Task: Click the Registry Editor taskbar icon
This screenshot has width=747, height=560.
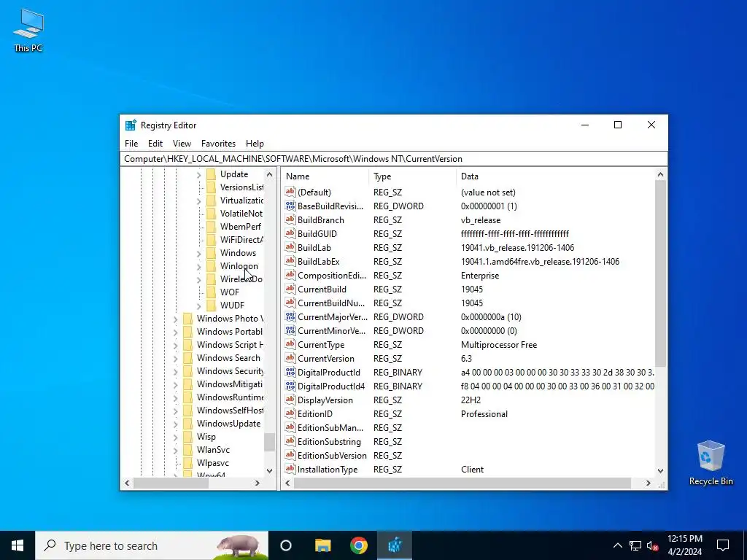Action: point(395,545)
